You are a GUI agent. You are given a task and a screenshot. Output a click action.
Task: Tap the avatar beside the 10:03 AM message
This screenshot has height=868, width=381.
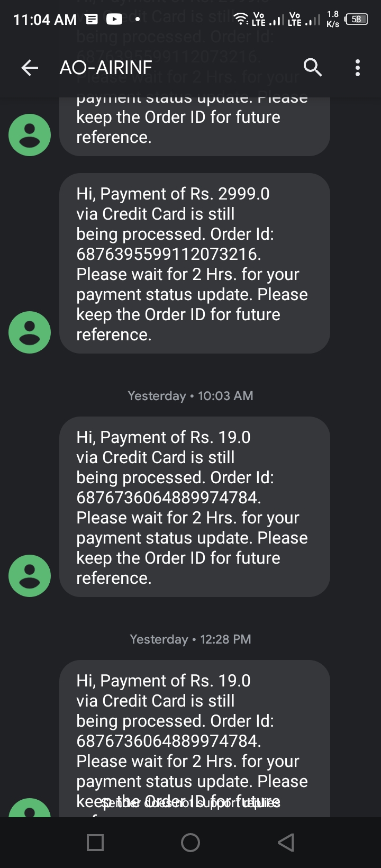pos(30,576)
